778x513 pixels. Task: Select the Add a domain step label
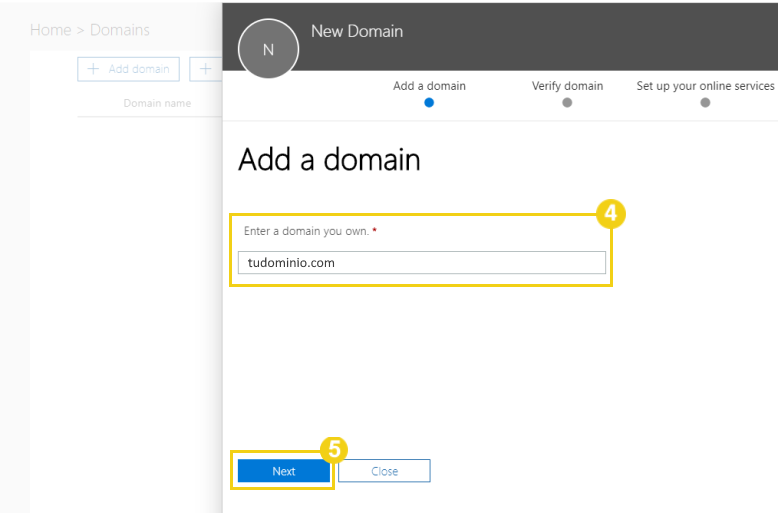click(429, 86)
